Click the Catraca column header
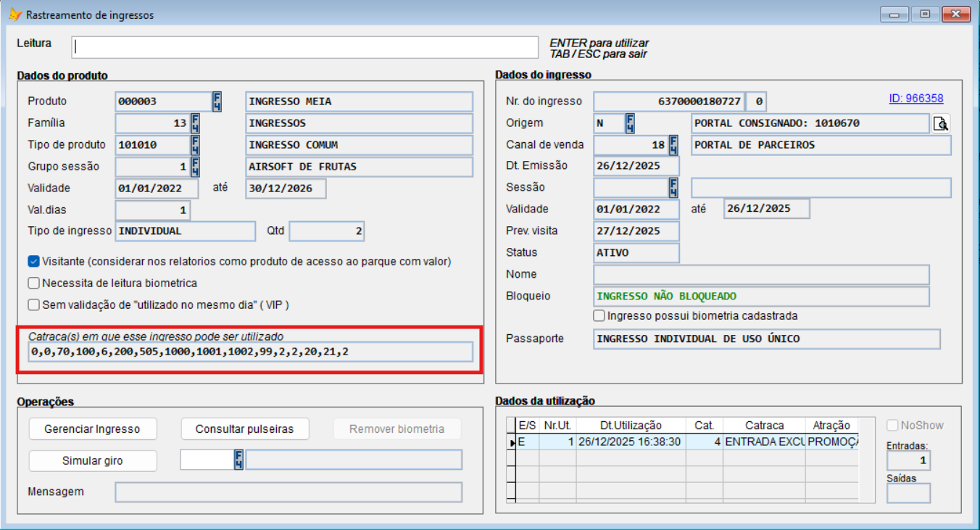Image resolution: width=980 pixels, height=530 pixels. click(763, 426)
